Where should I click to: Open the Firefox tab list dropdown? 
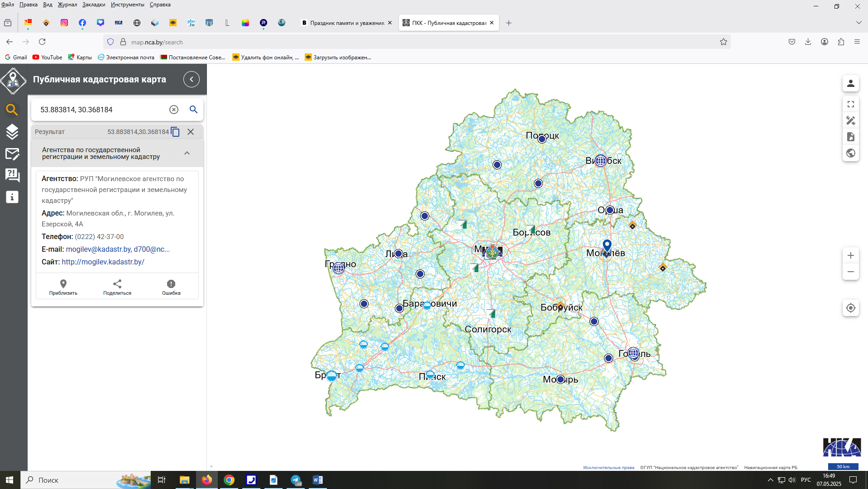tap(858, 23)
